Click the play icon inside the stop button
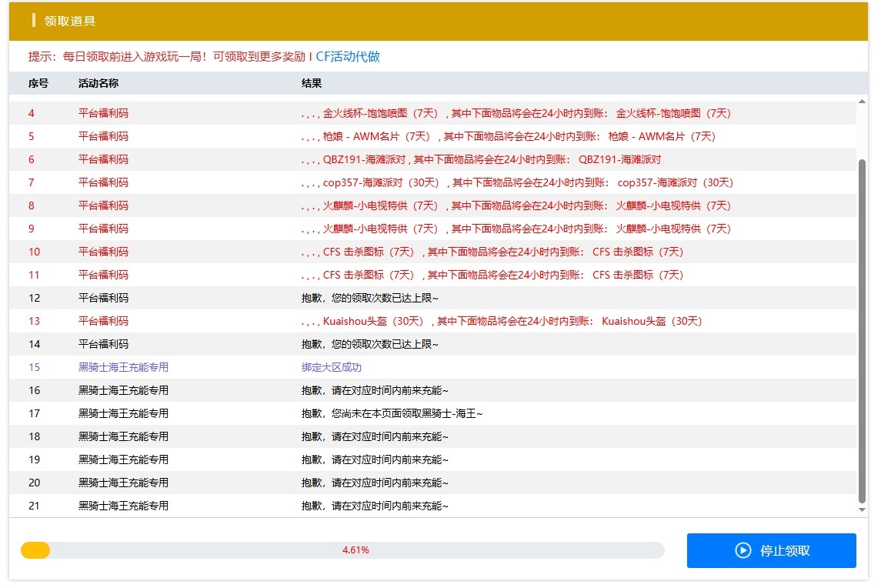 743,550
